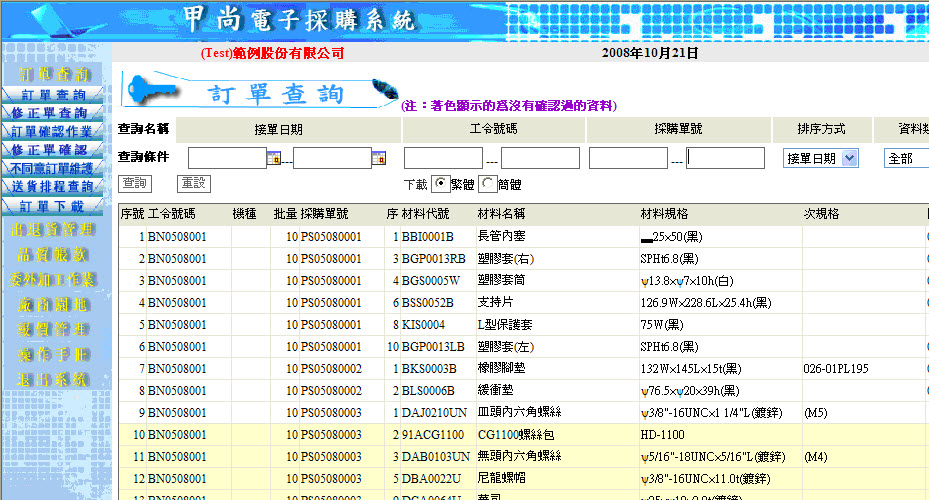
Task: Select 簡體 download radio option
Action: pos(488,184)
